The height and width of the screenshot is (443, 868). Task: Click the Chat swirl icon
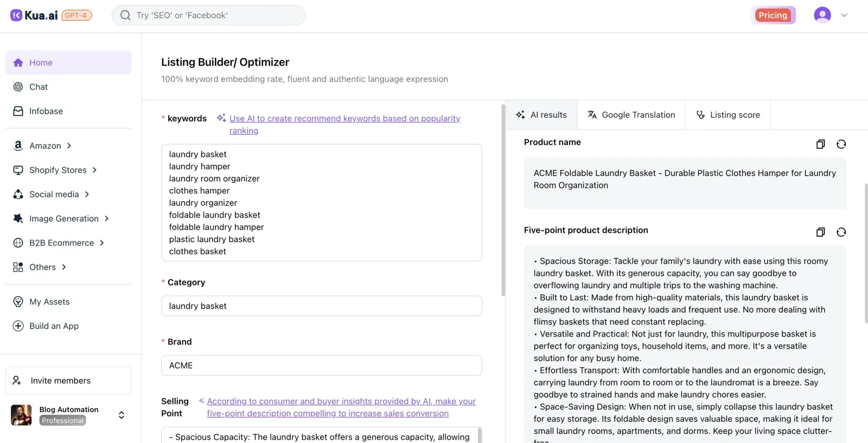pyautogui.click(x=18, y=87)
